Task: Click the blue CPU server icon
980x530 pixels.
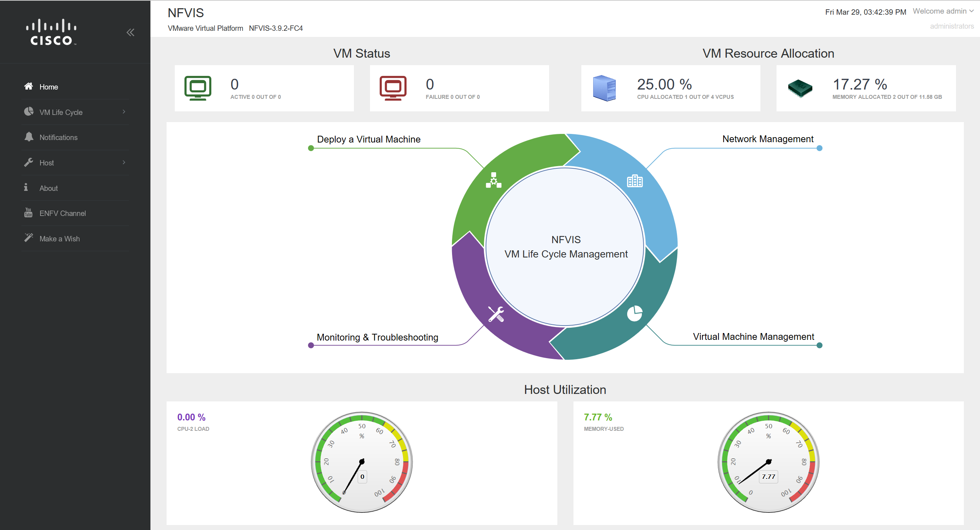Action: pyautogui.click(x=604, y=88)
